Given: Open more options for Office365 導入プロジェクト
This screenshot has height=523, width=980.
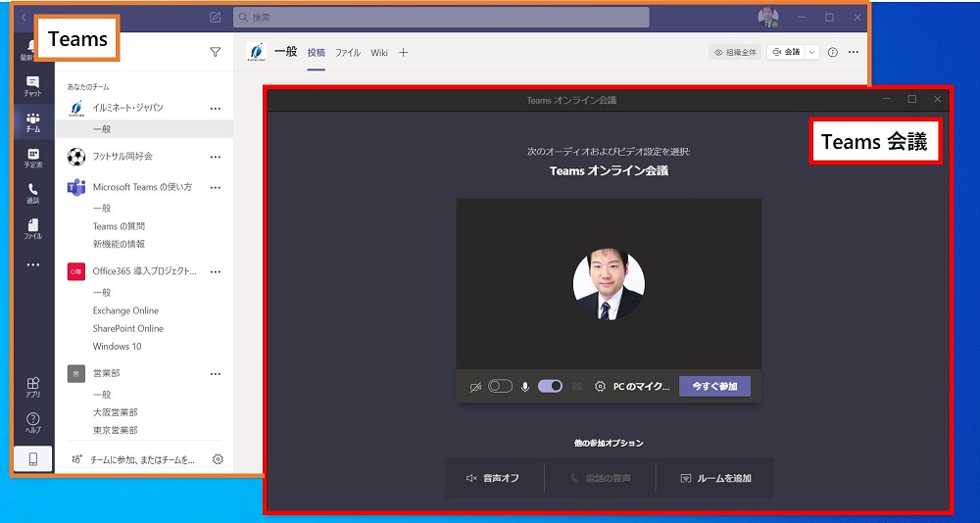Looking at the screenshot, I should coord(216,272).
